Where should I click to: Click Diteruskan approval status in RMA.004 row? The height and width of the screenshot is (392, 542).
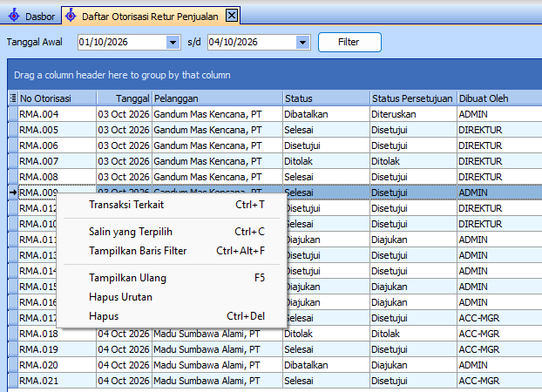point(413,114)
